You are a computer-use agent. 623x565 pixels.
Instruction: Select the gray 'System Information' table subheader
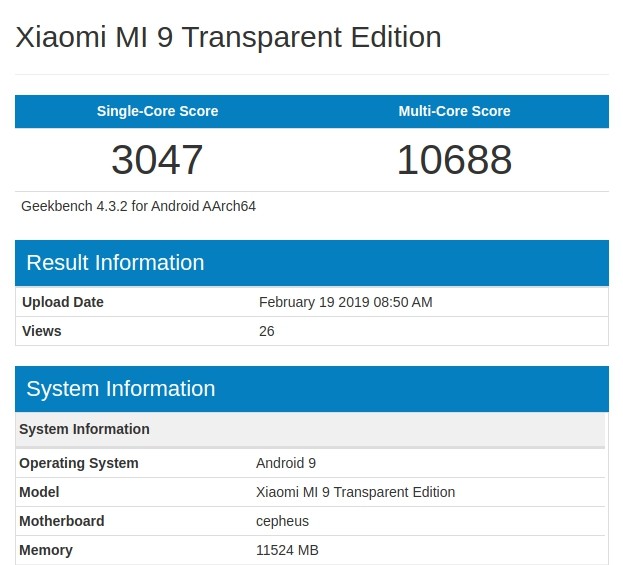(310, 429)
